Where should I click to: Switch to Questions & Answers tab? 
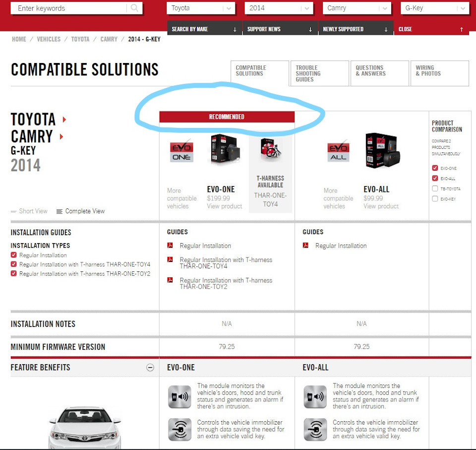(x=380, y=73)
